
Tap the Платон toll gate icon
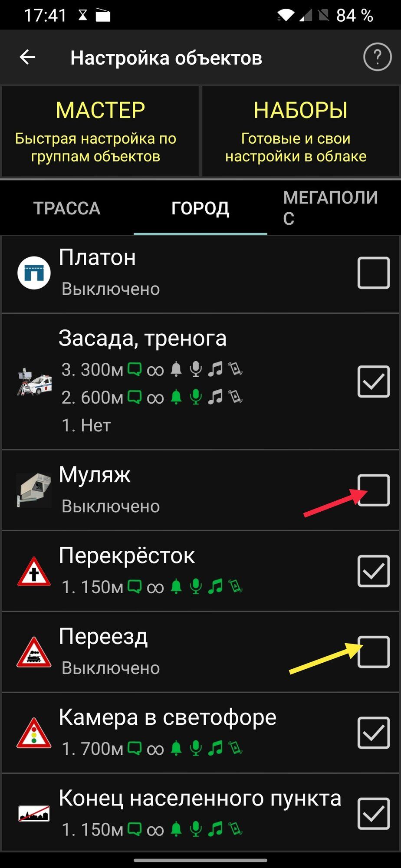[x=34, y=273]
